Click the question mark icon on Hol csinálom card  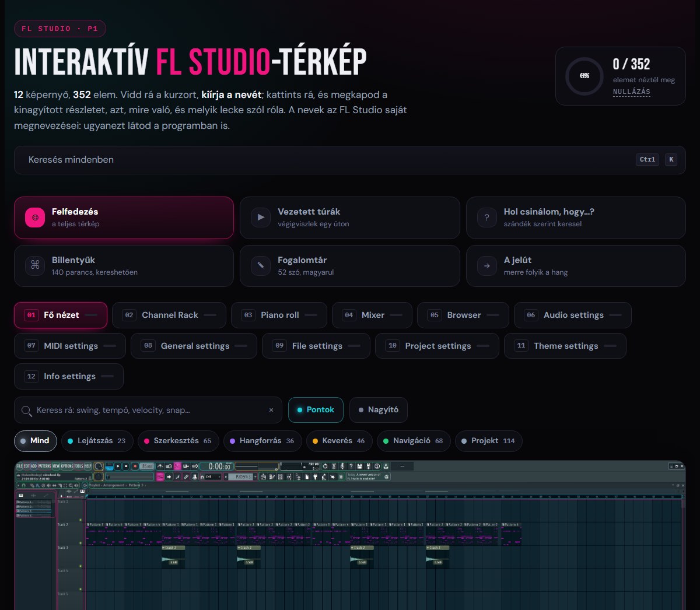point(487,218)
